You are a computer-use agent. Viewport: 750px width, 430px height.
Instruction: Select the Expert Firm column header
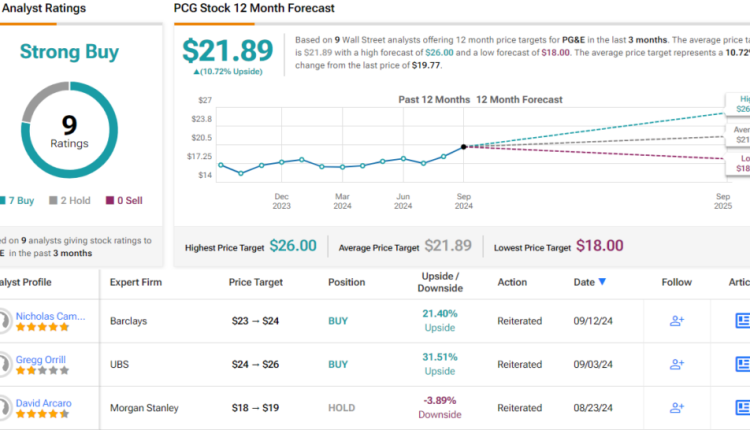(137, 282)
